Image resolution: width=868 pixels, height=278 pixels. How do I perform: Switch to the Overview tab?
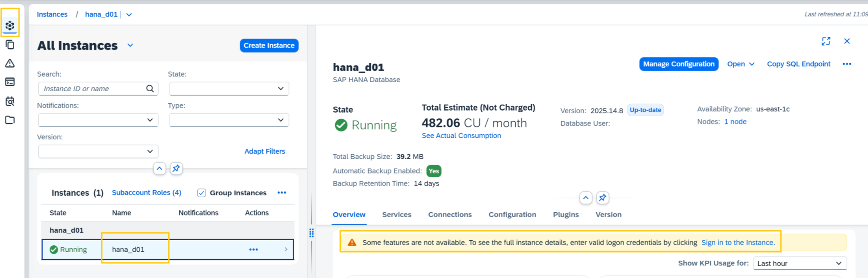coord(349,215)
